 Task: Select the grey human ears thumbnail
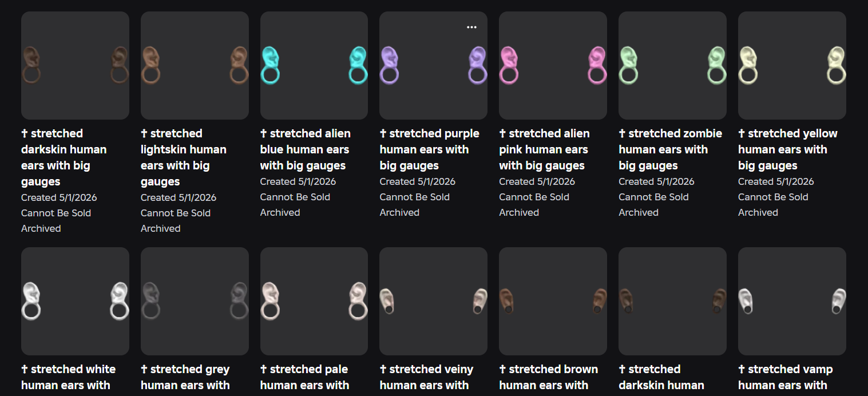[x=195, y=301]
